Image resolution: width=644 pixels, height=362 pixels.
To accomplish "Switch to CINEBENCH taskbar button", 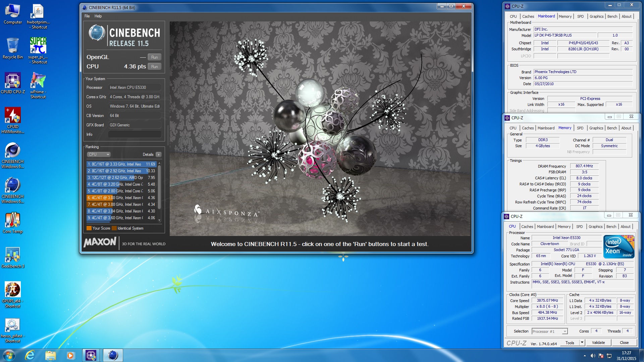I will click(113, 355).
